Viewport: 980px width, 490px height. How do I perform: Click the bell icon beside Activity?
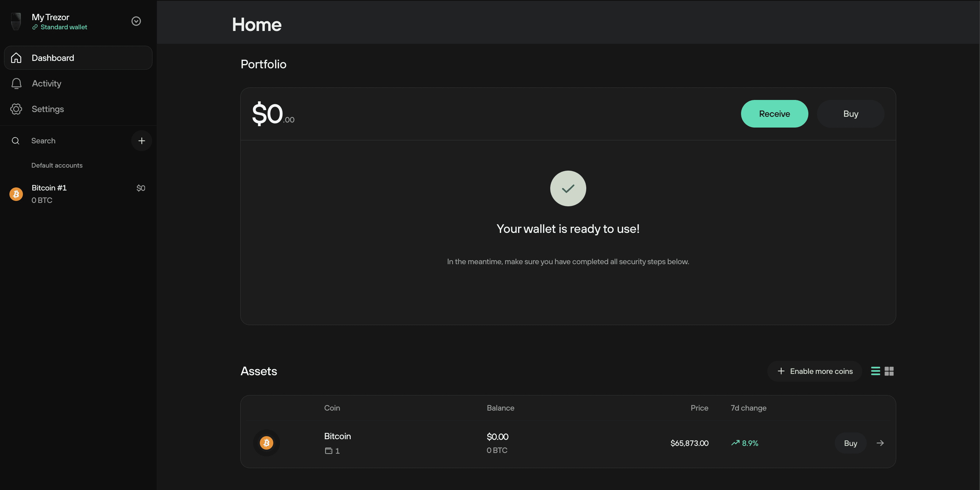tap(16, 84)
